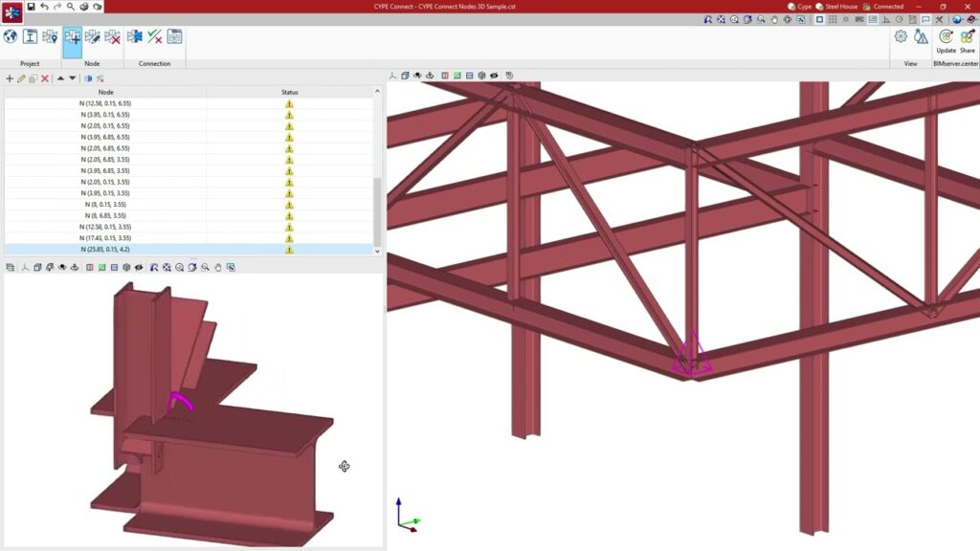Click the Save icon in title bar
This screenshot has height=551, width=980.
click(31, 7)
